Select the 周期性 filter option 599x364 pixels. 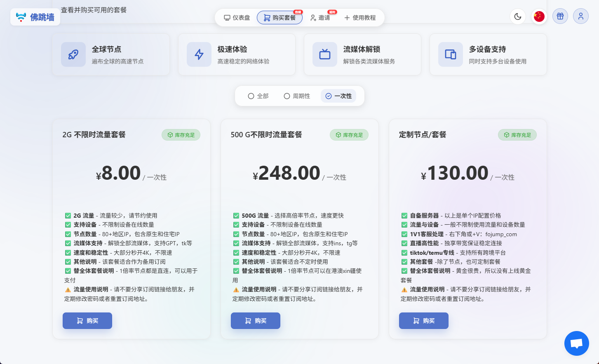(297, 96)
